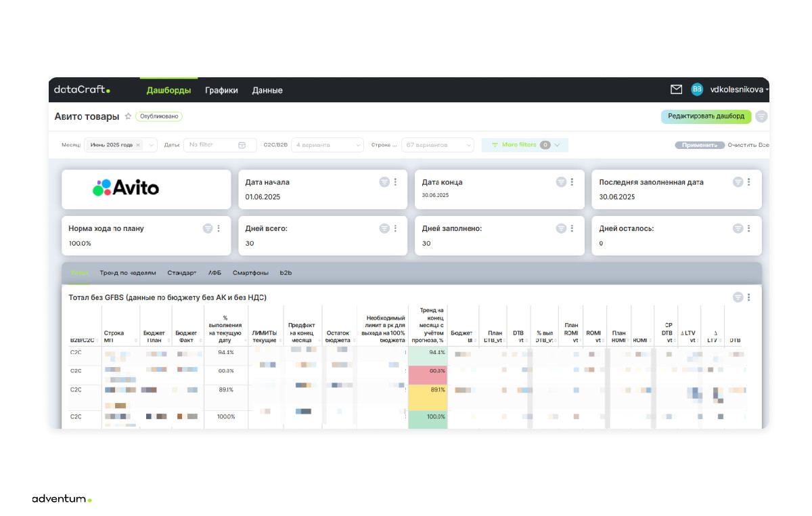The width and height of the screenshot is (812, 516).
Task: Expand the More filters panel
Action: 524,145
